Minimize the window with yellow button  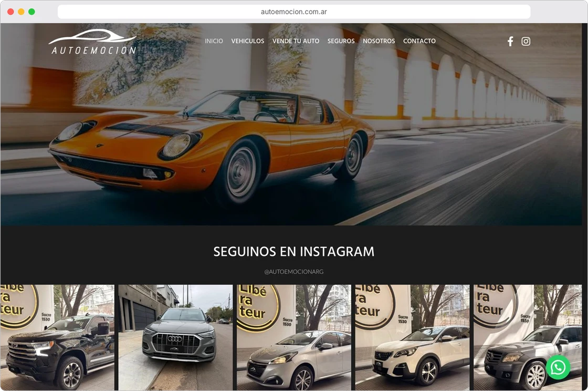[22, 12]
